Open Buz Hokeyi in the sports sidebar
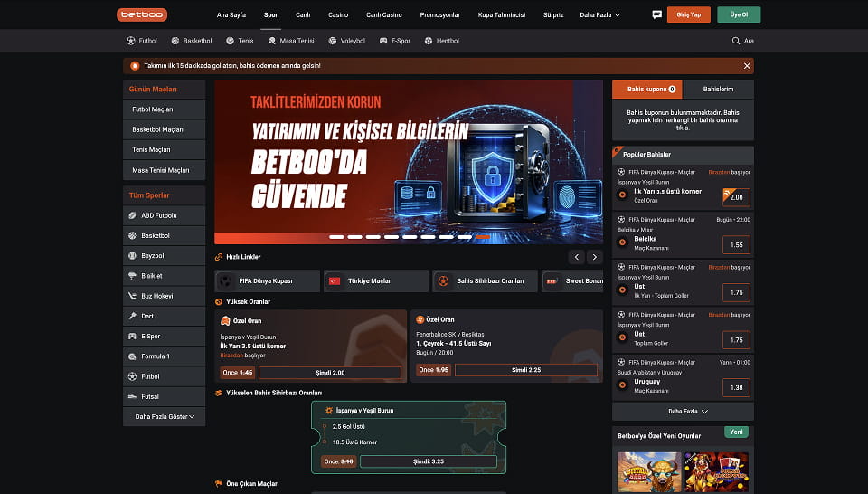The width and height of the screenshot is (868, 494). (164, 296)
